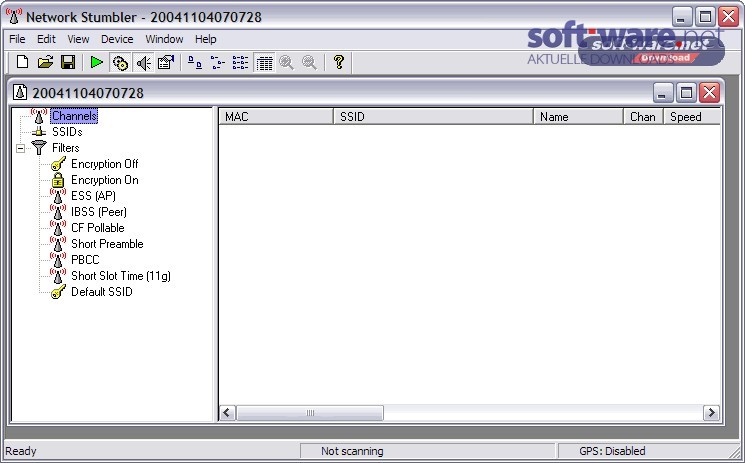The image size is (745, 463).
Task: Select the IBSS (Peer) filter
Action: pos(99,212)
